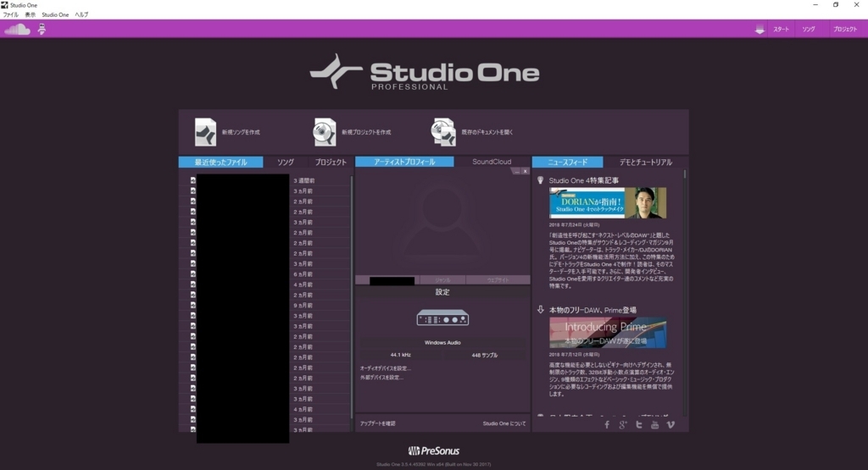Click the download arrow icon beside 本物のフリーDAW
Viewport: 868px width, 470px height.
(x=540, y=310)
